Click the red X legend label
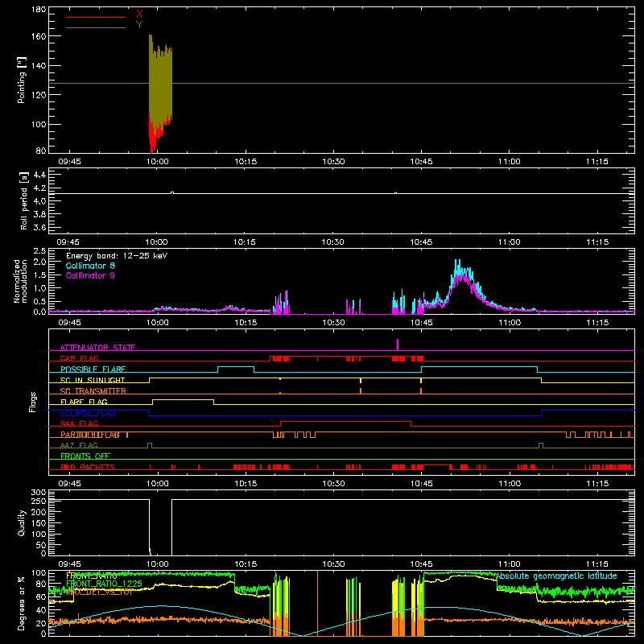Viewport: 644px width, 644px height. coord(139,14)
